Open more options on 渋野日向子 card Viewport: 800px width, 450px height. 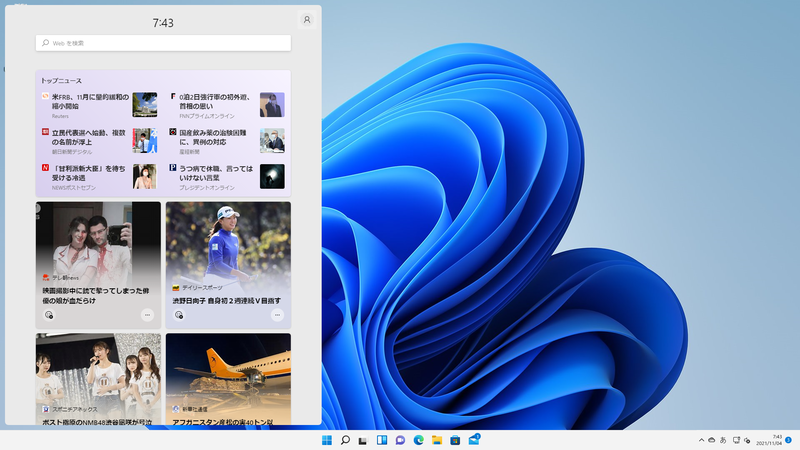click(x=278, y=315)
